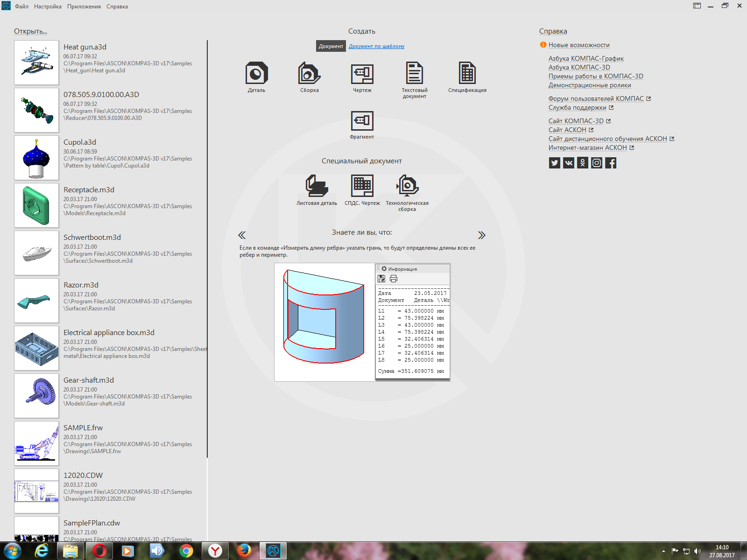Viewport: 747px width, 560px height.
Task: Open Yandex Browser from taskbar
Action: point(215,551)
